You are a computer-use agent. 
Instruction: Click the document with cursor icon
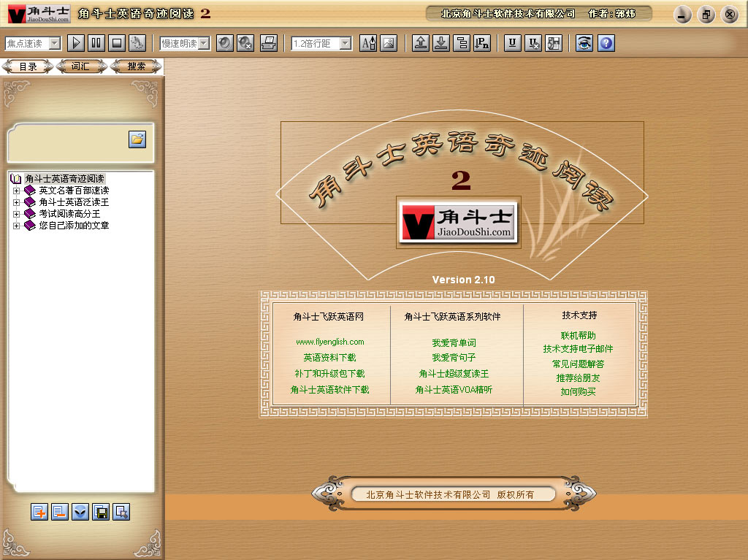(x=121, y=513)
